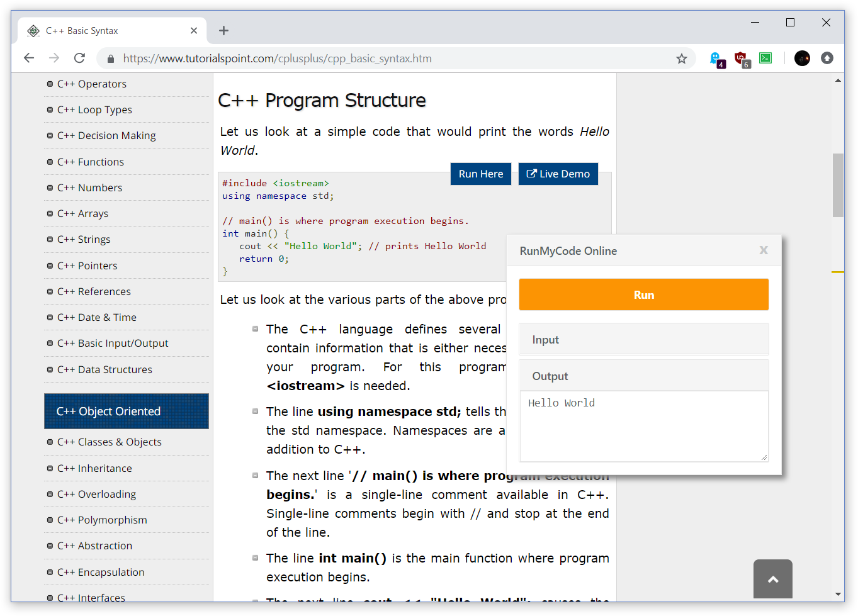Close the C++ Basic Syntax tab
The image size is (858, 616).
click(194, 30)
